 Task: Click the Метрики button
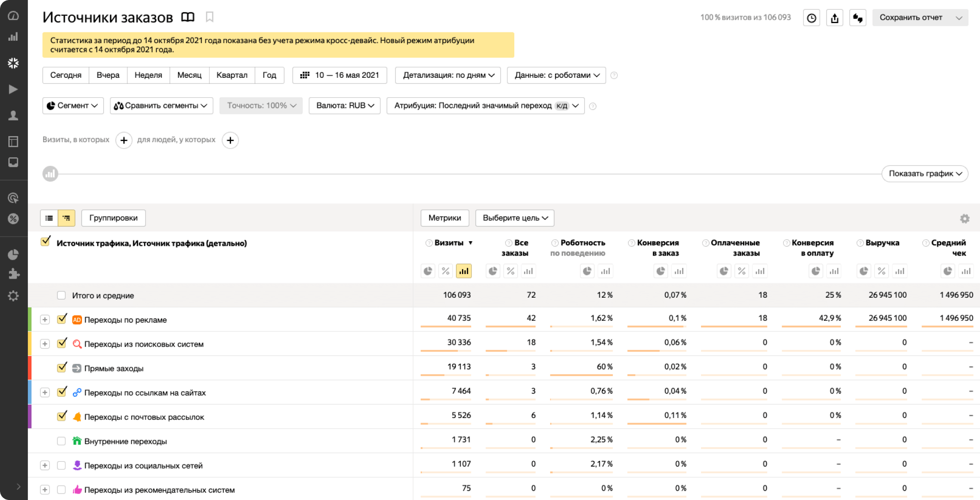pos(444,218)
